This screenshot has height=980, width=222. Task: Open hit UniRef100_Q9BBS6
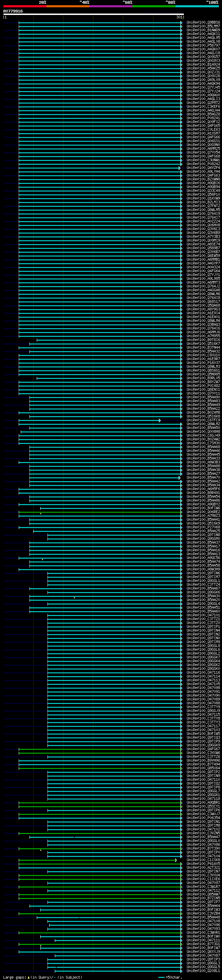tap(203, 23)
